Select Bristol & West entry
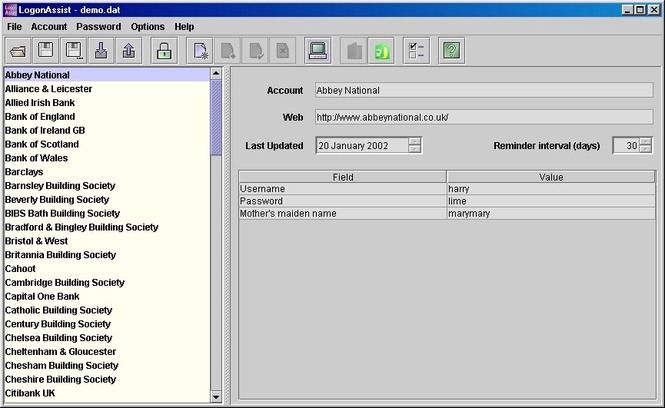Screen dimensions: 665x408 107,241
